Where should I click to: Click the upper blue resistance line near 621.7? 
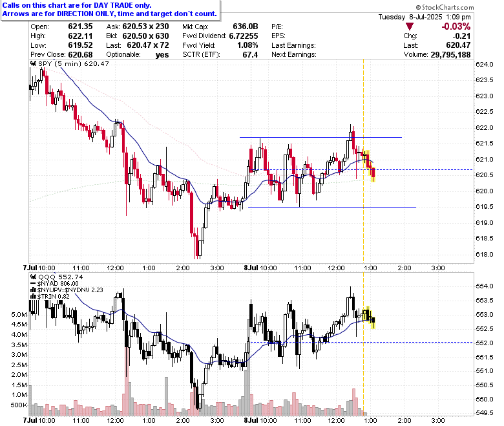[320, 137]
